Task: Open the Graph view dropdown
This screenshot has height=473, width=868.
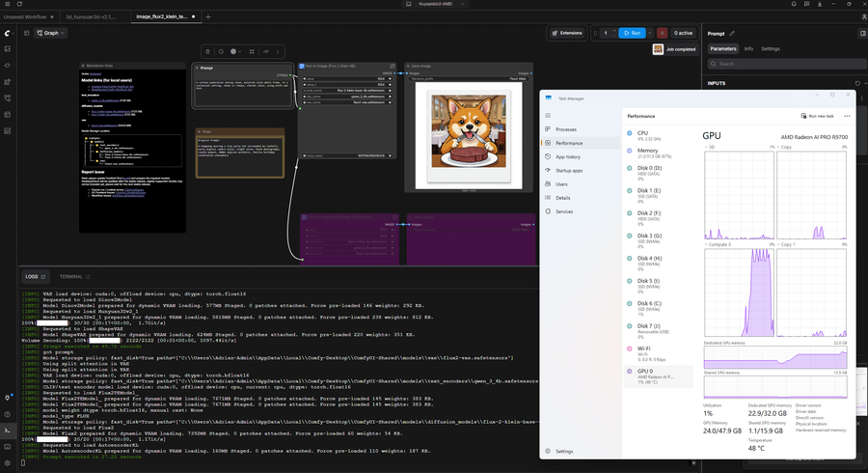Action: click(50, 33)
